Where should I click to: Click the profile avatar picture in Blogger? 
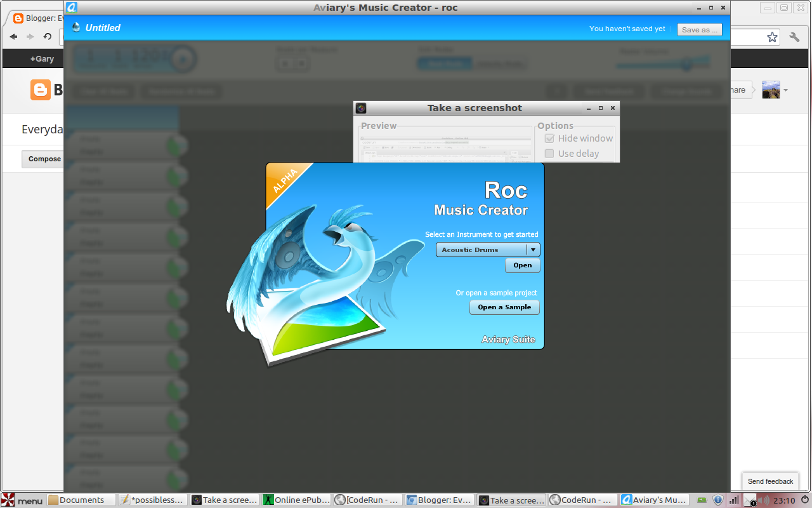(x=771, y=90)
